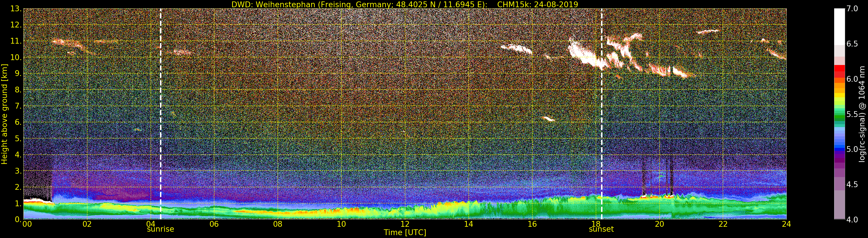Click the time axis tick label '08'

[278, 224]
